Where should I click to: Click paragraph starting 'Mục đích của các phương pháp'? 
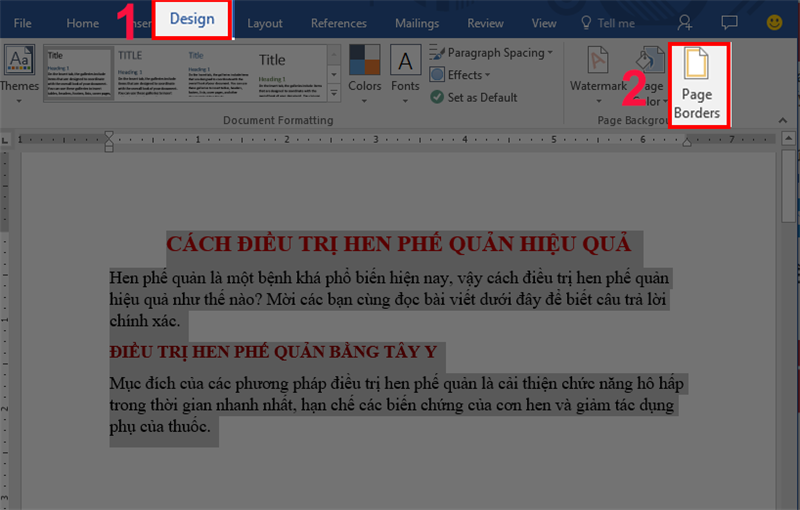(x=396, y=405)
